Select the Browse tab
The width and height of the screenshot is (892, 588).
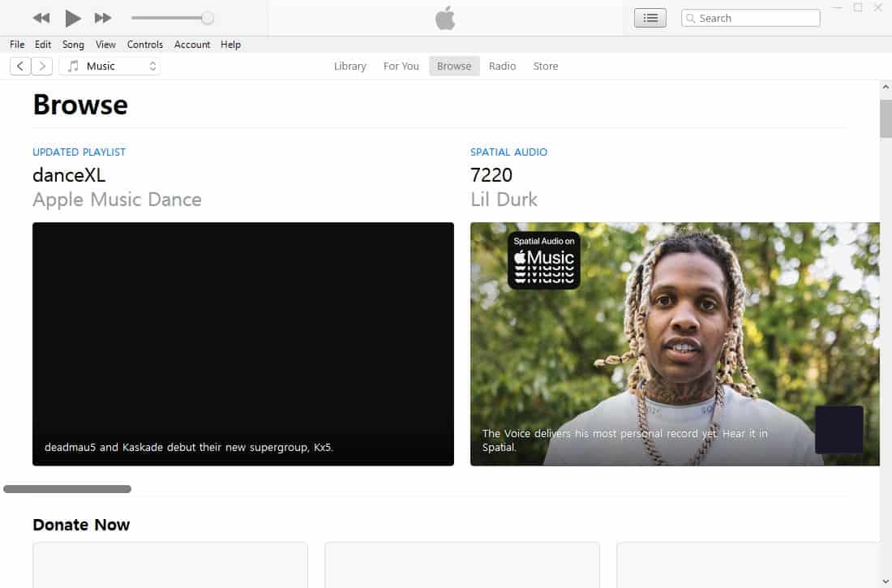coord(454,66)
